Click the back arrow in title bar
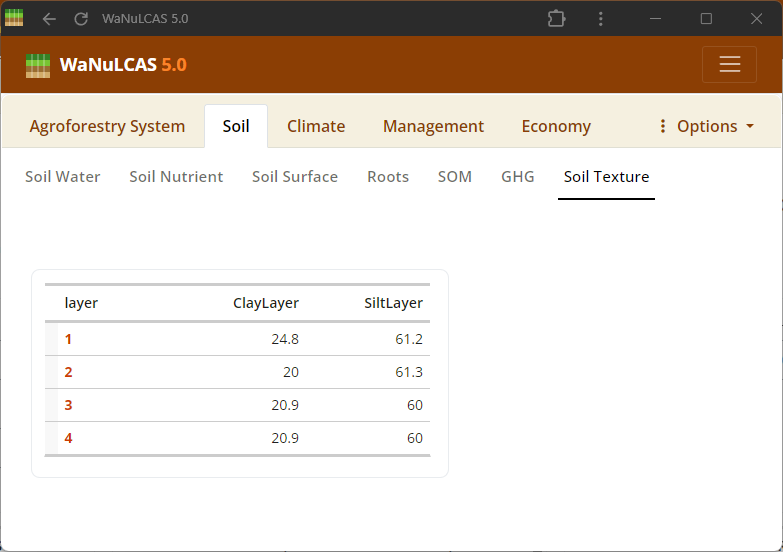Viewport: 783px width, 552px height. (x=49, y=19)
